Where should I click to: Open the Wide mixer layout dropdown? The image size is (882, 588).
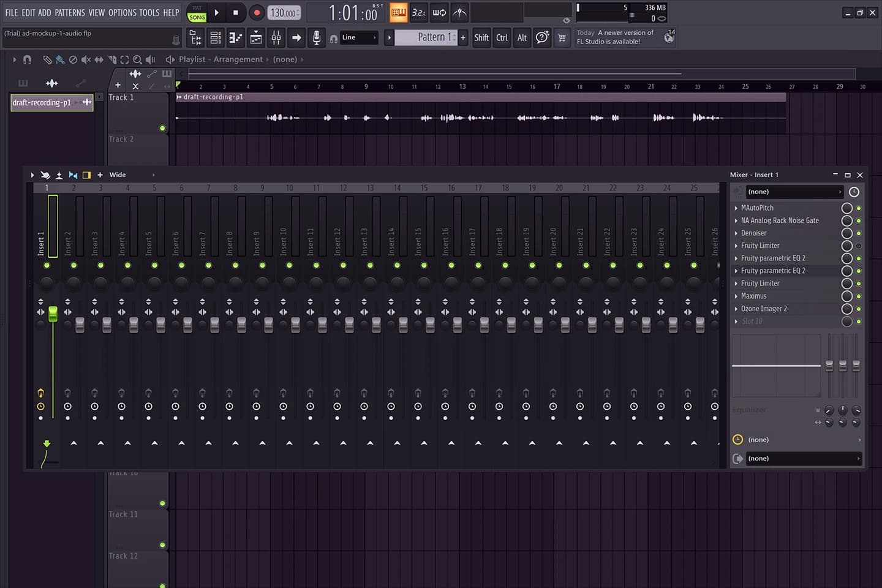[x=132, y=175]
